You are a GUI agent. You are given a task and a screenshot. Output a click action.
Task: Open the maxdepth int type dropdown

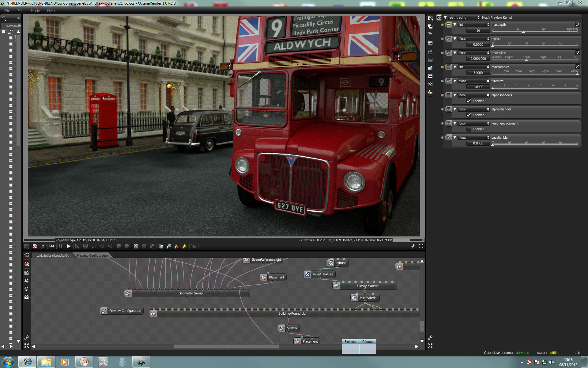click(x=473, y=25)
